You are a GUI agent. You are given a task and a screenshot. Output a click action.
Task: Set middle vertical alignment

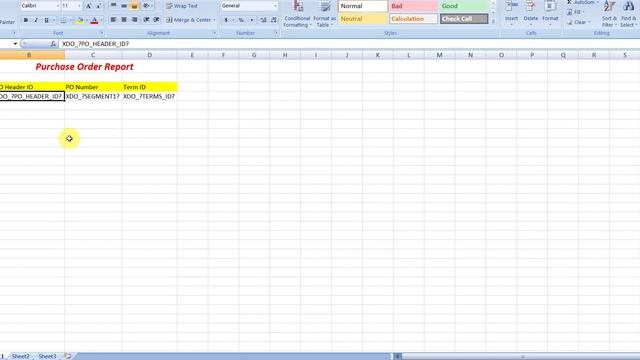(x=124, y=6)
